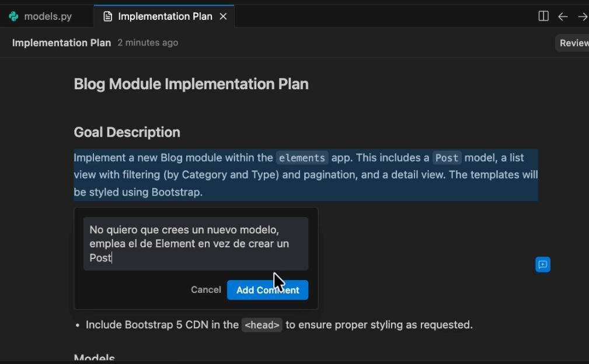
Task: Click the split editor icon
Action: (543, 16)
